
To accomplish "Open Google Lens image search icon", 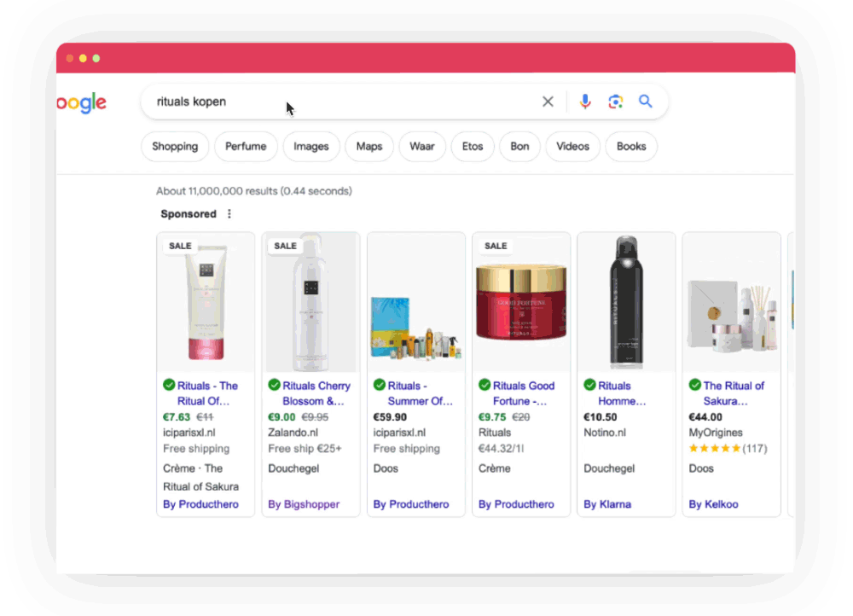I will 615,102.
